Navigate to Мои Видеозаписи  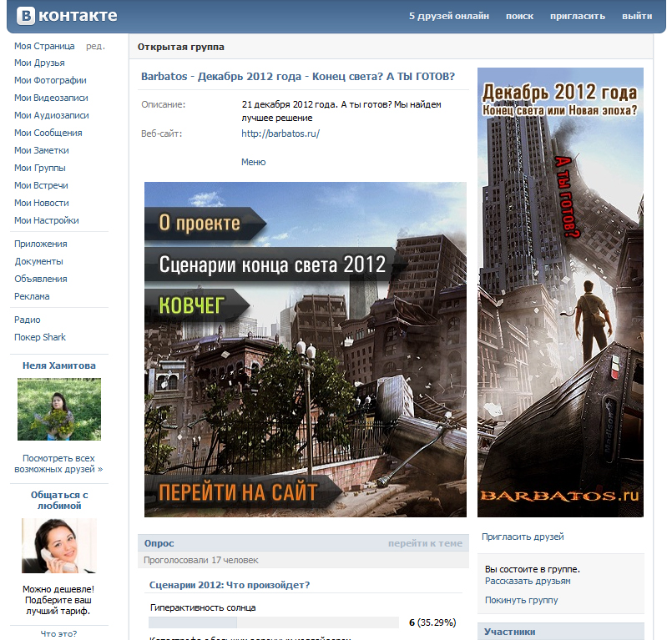(x=51, y=98)
